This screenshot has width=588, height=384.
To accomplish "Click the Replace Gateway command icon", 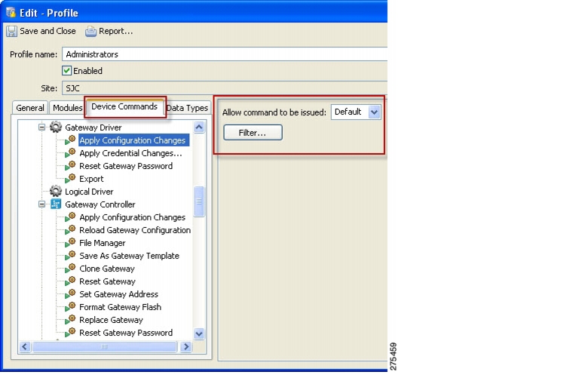I will (x=70, y=320).
